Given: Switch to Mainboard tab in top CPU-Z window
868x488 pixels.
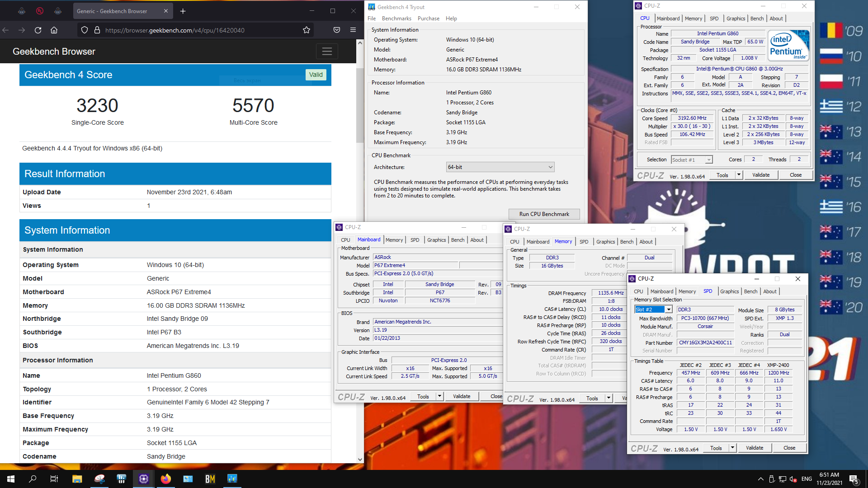Looking at the screenshot, I should click(668, 19).
